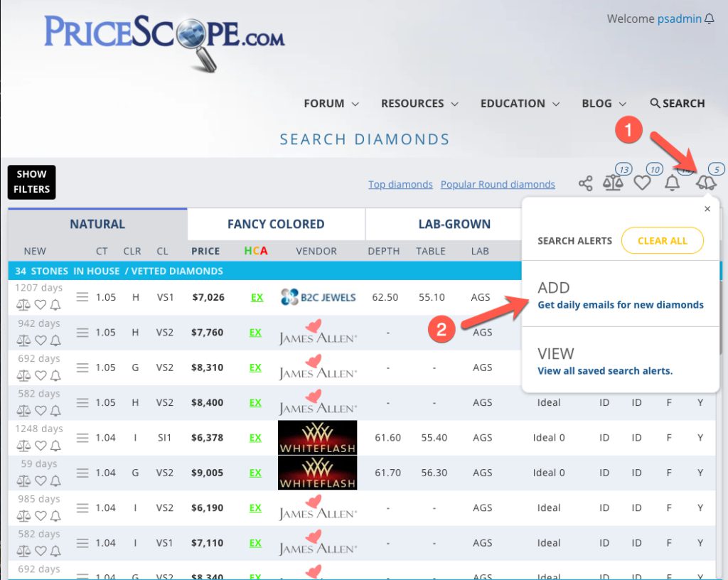Favorite the 942 days stone
Screen dimensions: 728x580
(41, 340)
